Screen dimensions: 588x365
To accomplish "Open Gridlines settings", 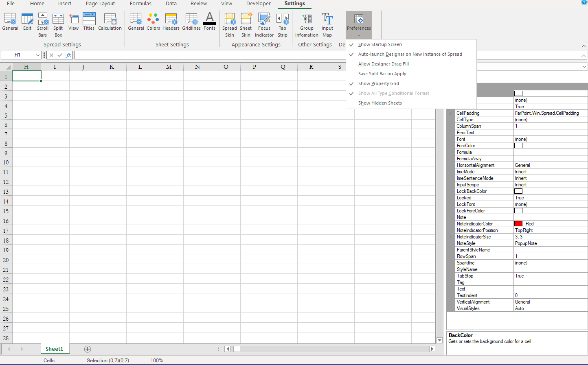I will [x=191, y=22].
